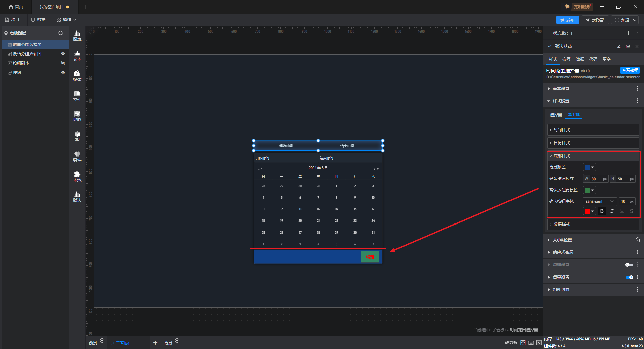Open the 操作 menu
This screenshot has width=644, height=349.
coord(66,20)
